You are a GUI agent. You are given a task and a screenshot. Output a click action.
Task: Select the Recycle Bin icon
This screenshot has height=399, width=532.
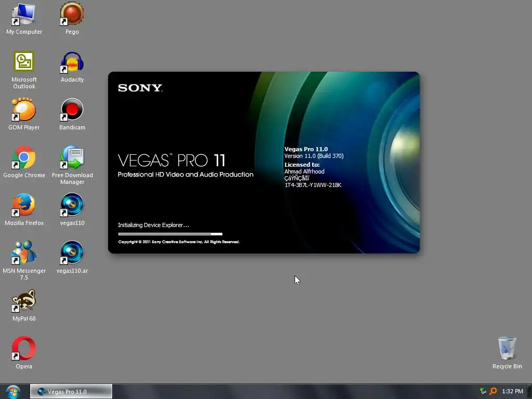click(x=507, y=353)
